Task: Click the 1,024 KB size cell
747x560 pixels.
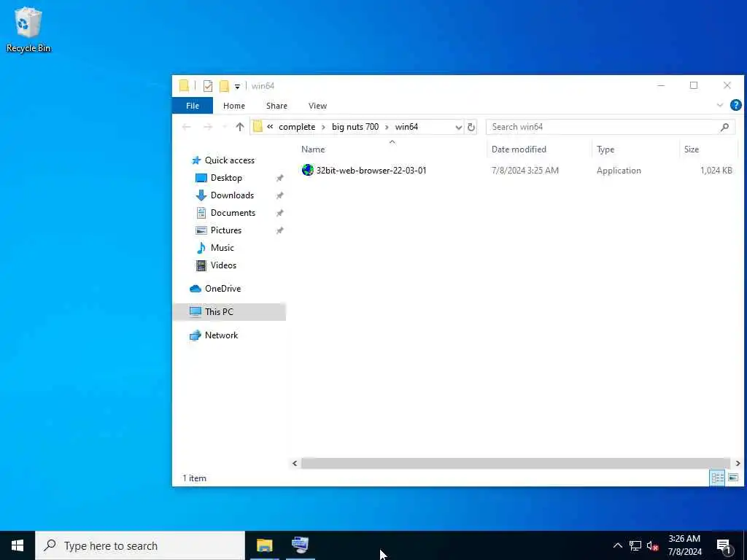Action: tap(716, 171)
